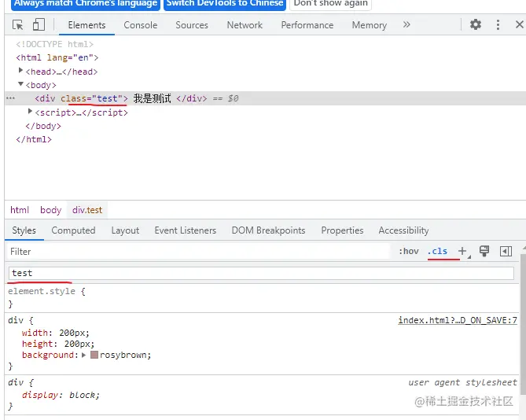The image size is (526, 420).
Task: Click Don't show again button
Action: tap(330, 4)
